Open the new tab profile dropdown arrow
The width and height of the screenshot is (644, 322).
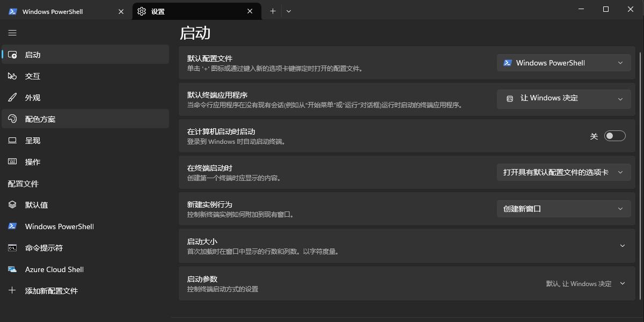289,11
